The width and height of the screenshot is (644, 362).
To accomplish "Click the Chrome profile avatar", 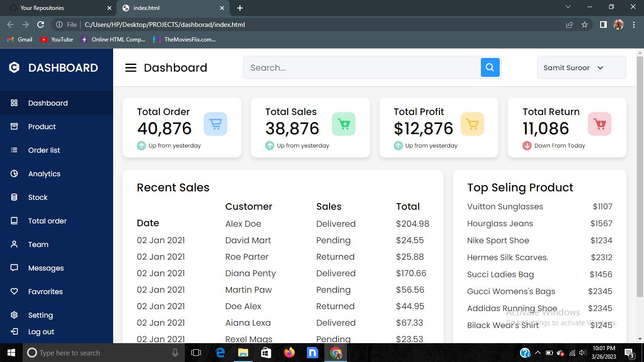I will [619, 25].
